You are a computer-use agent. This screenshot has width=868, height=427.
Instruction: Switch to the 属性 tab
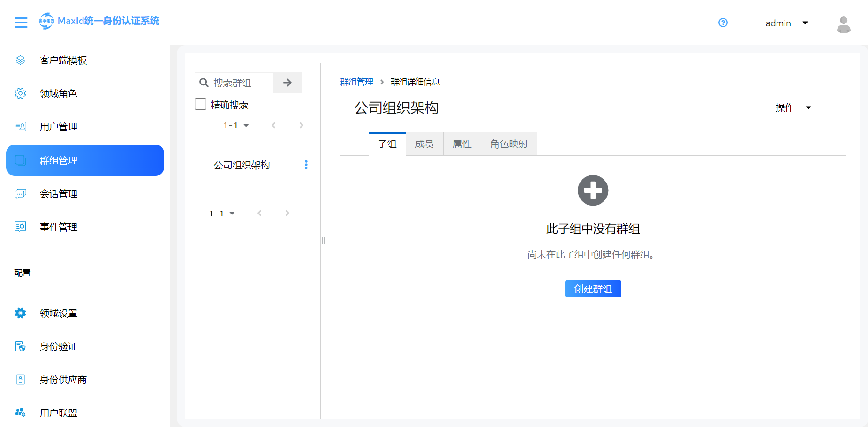point(462,144)
